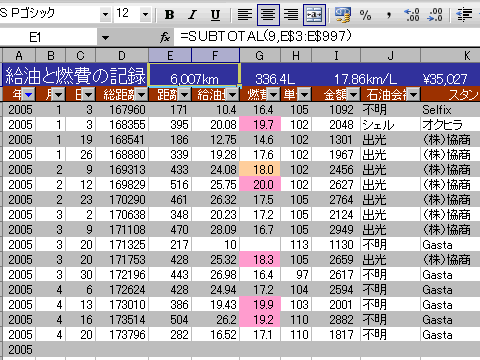
Task: Toggle Bold formatting
Action: (x=169, y=15)
